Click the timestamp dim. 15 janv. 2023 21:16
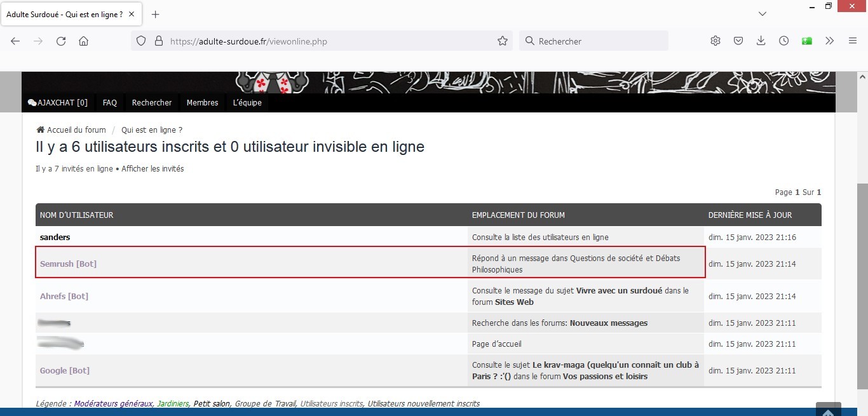Screen dimensions: 868x416 pos(752,237)
